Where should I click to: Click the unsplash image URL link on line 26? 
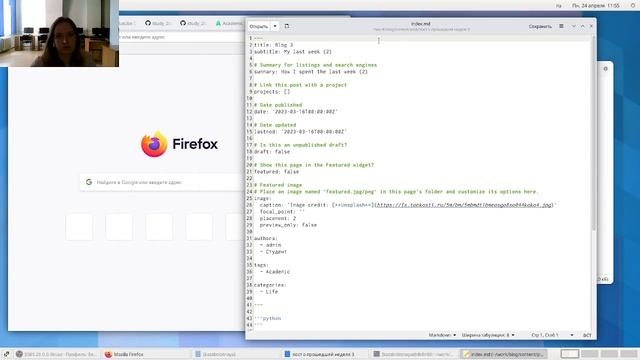click(x=464, y=205)
